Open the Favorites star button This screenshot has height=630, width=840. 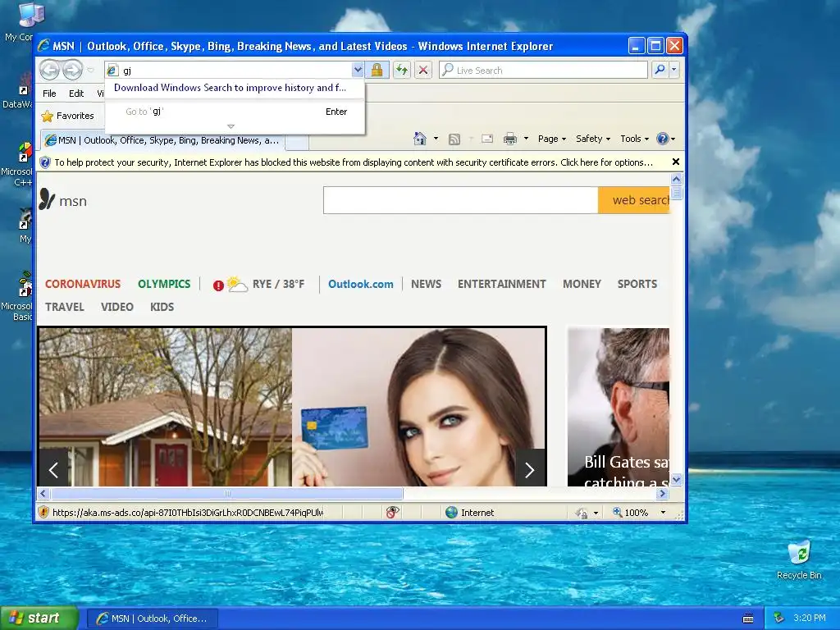(x=68, y=116)
